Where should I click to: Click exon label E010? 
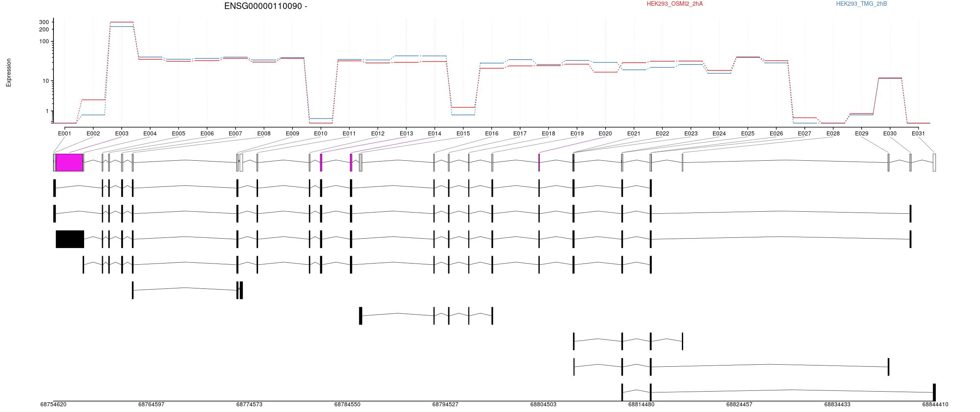tap(321, 133)
